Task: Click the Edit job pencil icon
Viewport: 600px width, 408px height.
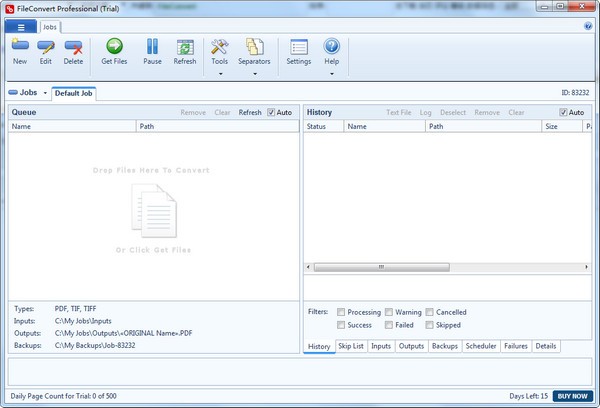Action: pos(46,47)
